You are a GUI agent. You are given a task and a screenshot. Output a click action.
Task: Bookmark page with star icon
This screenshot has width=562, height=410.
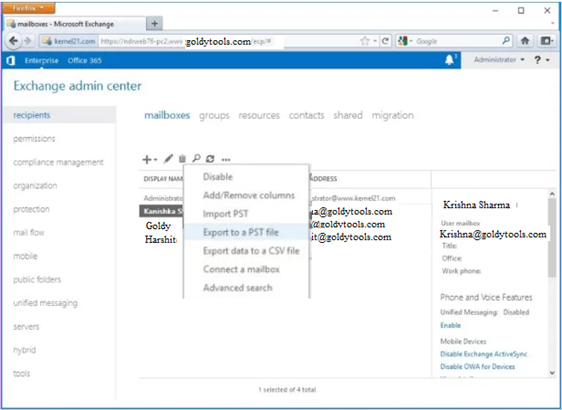365,41
